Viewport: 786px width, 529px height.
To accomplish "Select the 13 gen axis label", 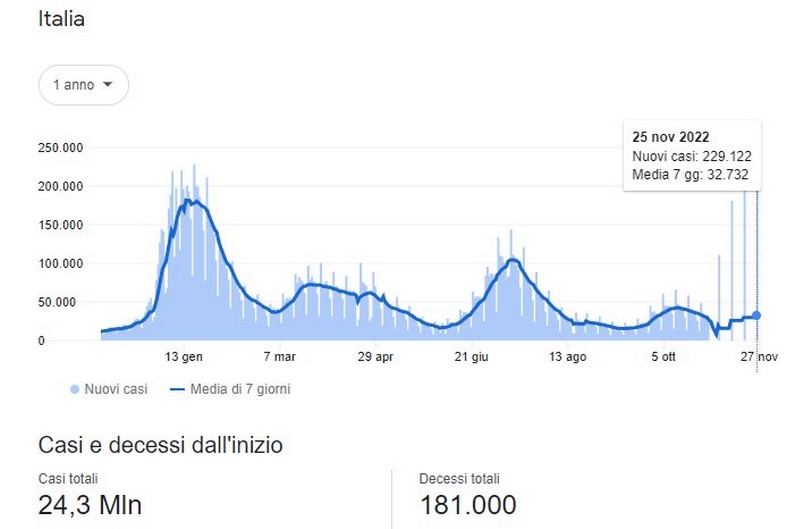I will (184, 357).
